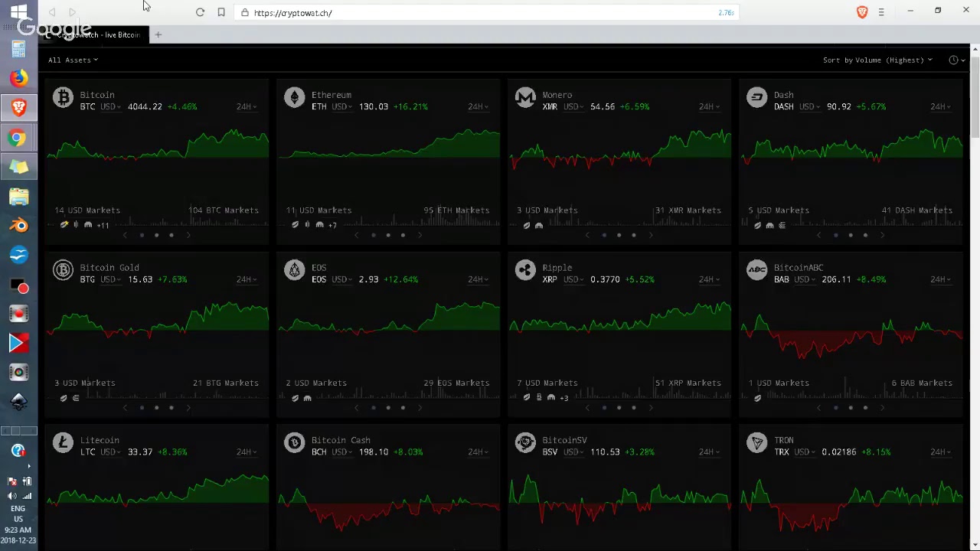Select third page dot in Bitcoin card

(171, 235)
